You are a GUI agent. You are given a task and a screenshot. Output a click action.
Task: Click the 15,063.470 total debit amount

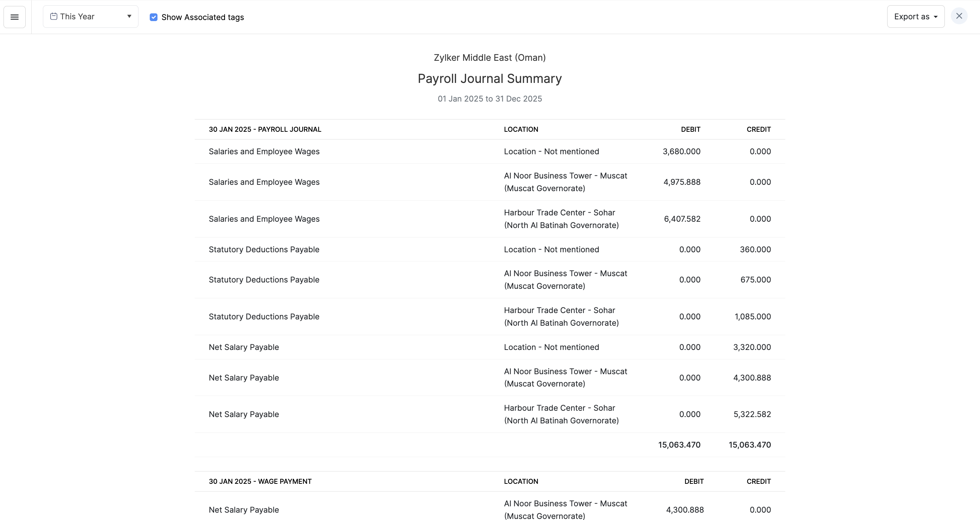pos(679,445)
